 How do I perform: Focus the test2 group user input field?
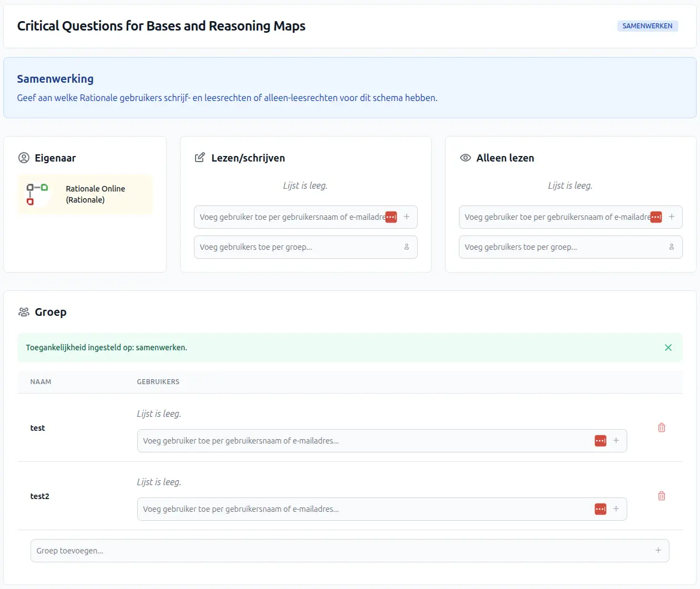tap(361, 509)
